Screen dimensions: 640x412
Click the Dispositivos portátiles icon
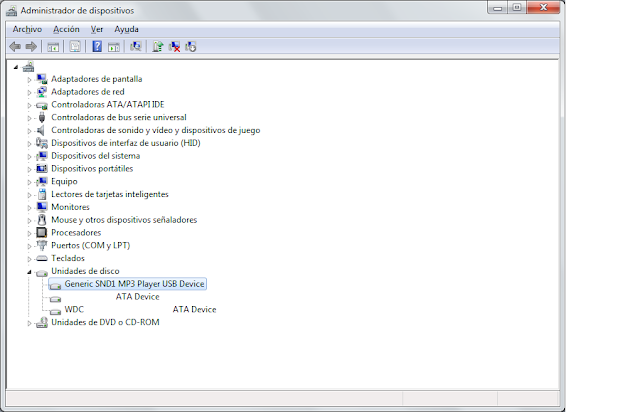click(x=42, y=168)
